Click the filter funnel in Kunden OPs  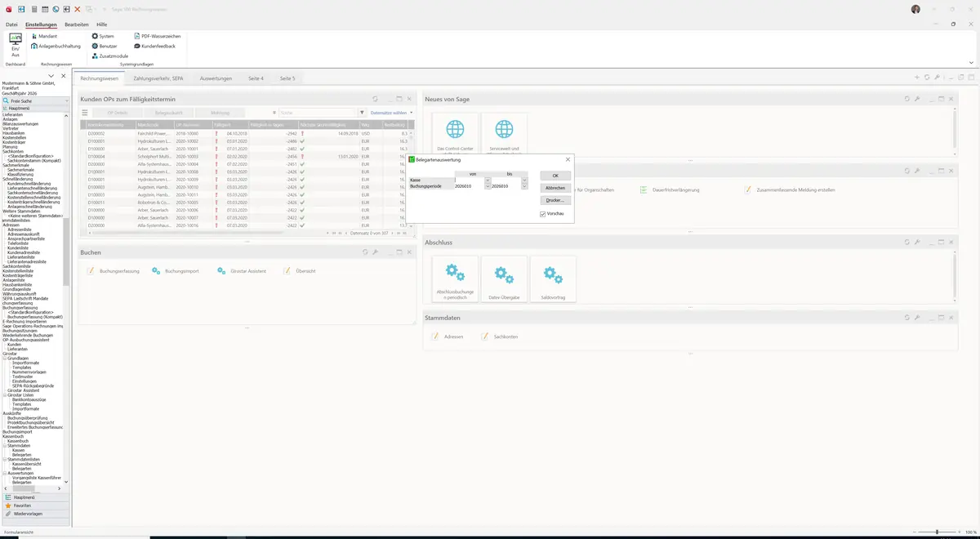(x=362, y=113)
